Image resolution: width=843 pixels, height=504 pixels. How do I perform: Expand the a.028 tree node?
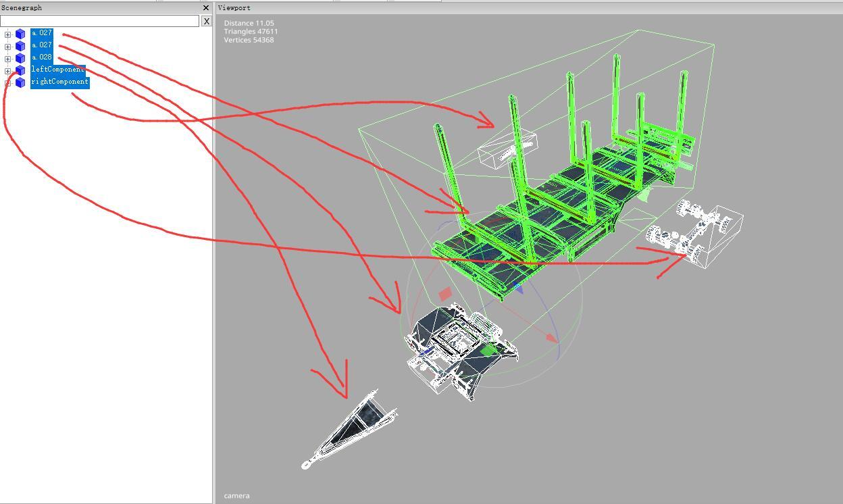coord(7,59)
